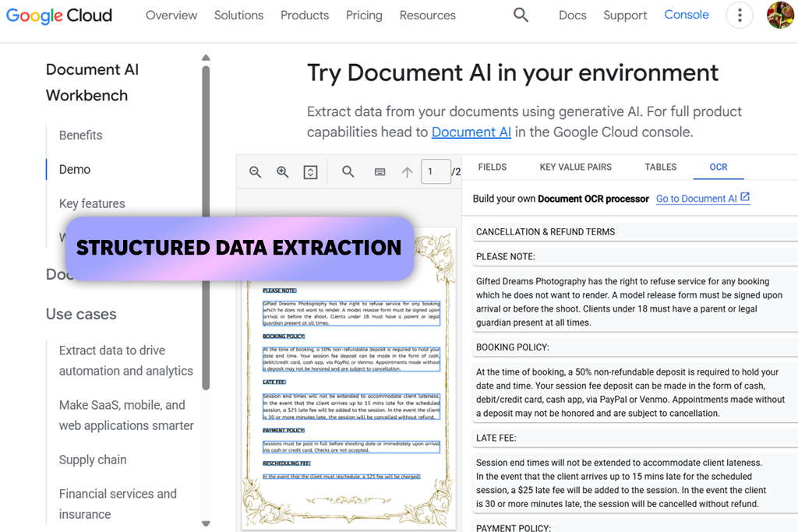
Task: Select the BOOKING POLICY: OCR block
Action: 635,347
